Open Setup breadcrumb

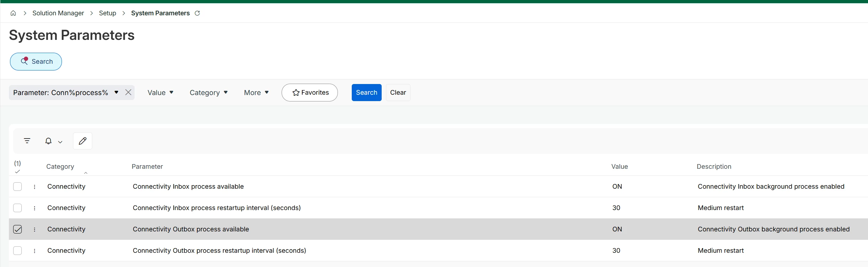(108, 13)
